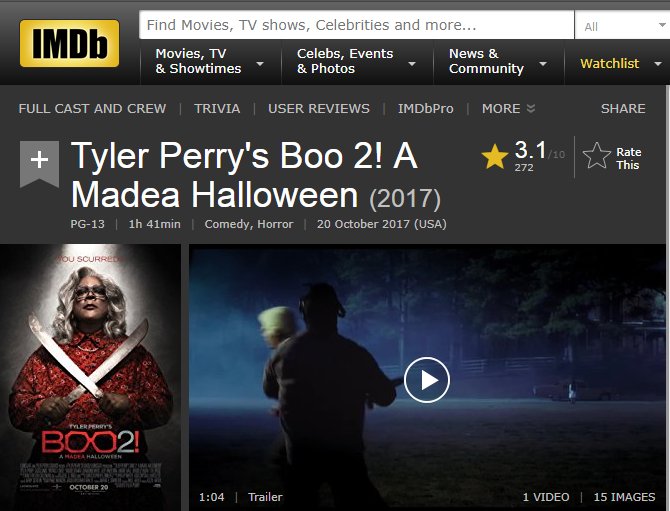The width and height of the screenshot is (670, 511).
Task: Go to the TRIVIA page
Action: tap(217, 109)
